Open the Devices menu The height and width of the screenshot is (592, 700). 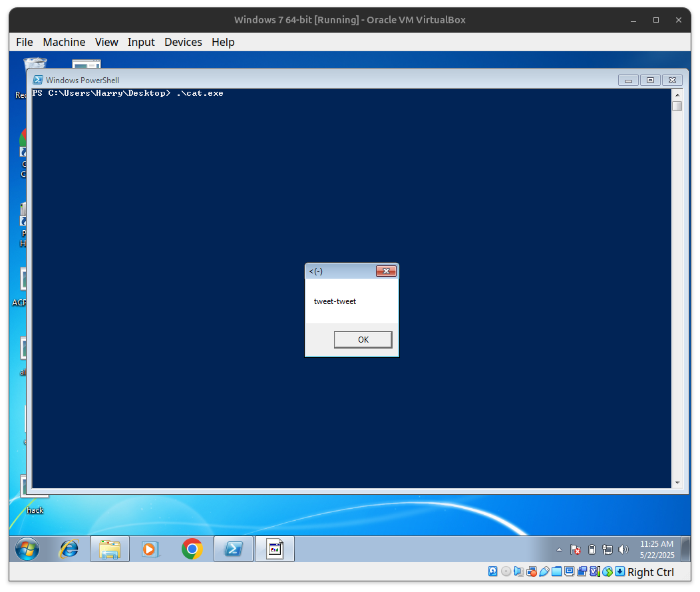(x=183, y=42)
